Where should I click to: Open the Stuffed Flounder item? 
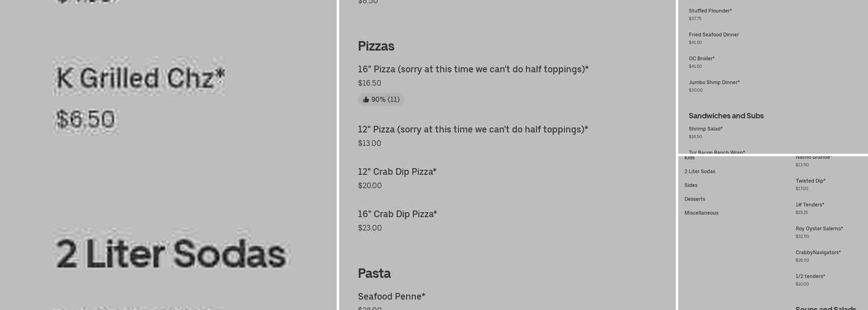[710, 11]
